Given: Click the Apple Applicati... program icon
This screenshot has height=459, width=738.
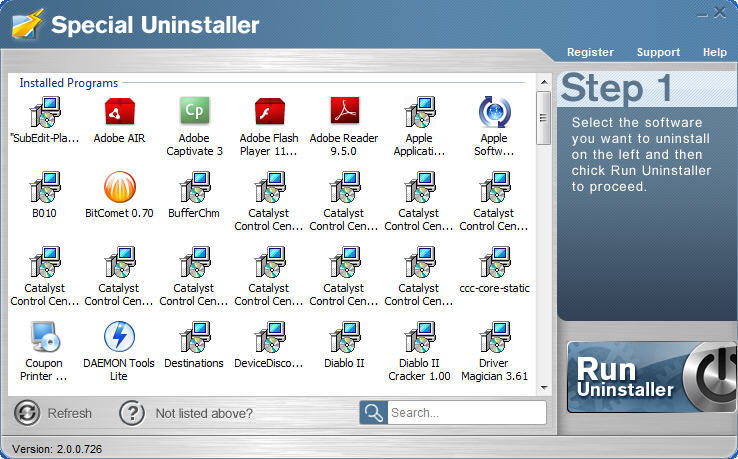Looking at the screenshot, I should click(x=419, y=112).
